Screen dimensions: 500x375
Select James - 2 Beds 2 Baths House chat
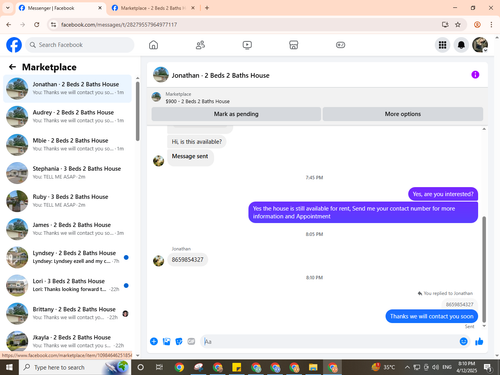click(67, 229)
